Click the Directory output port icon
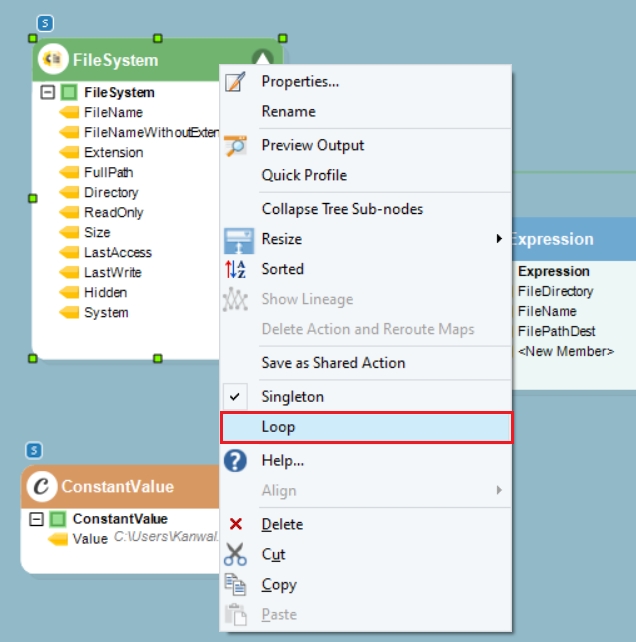The width and height of the screenshot is (636, 642). pos(69,192)
